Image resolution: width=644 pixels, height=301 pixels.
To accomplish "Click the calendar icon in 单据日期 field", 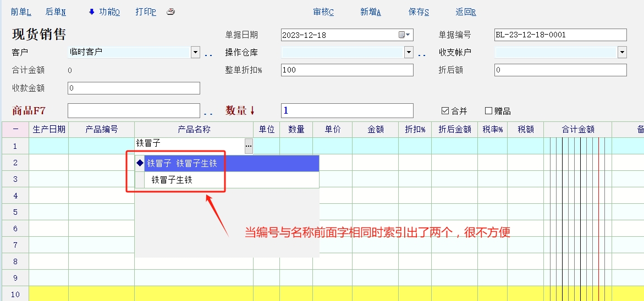I will click(x=403, y=35).
